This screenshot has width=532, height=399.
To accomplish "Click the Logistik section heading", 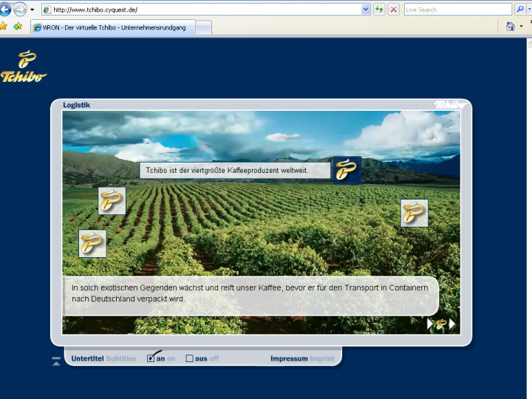I will point(76,105).
